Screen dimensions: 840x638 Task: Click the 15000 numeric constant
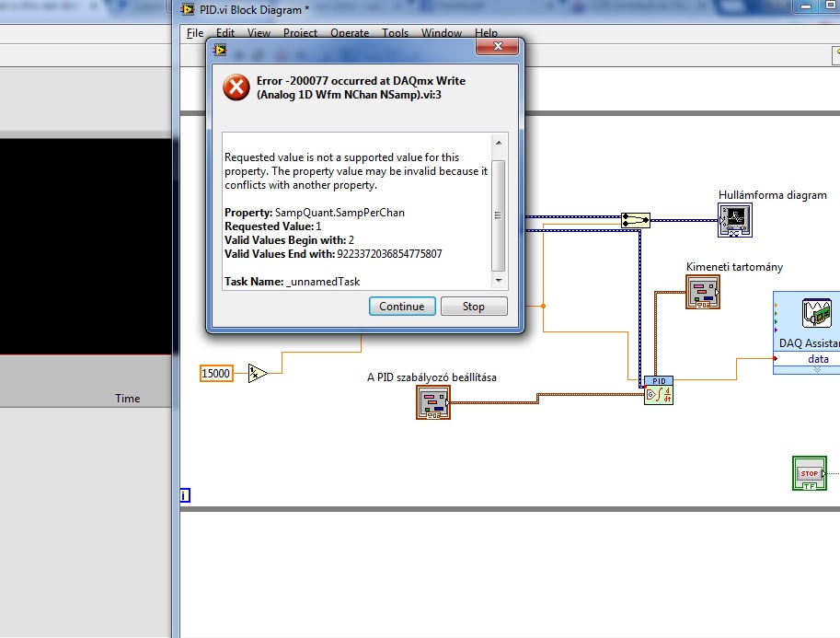(216, 373)
